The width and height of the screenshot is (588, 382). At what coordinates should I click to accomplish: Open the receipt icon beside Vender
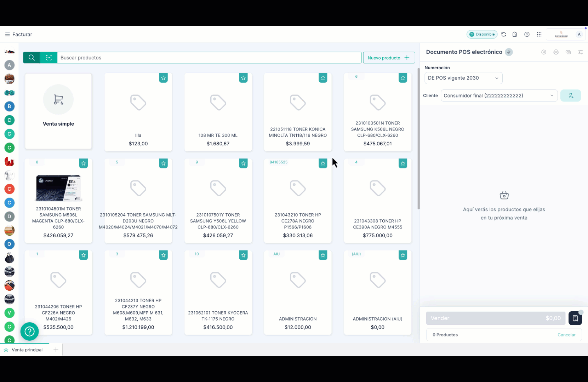click(575, 318)
